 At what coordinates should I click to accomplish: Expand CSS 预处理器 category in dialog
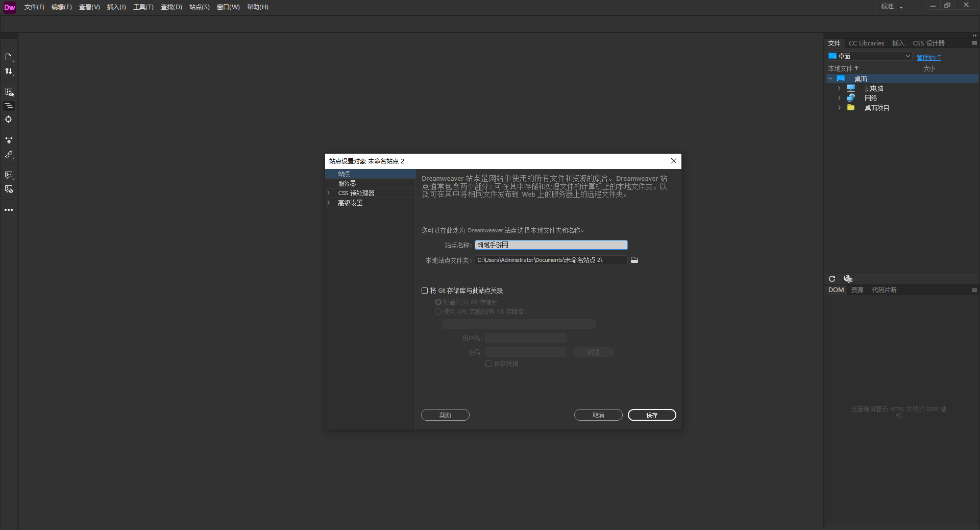click(x=329, y=193)
